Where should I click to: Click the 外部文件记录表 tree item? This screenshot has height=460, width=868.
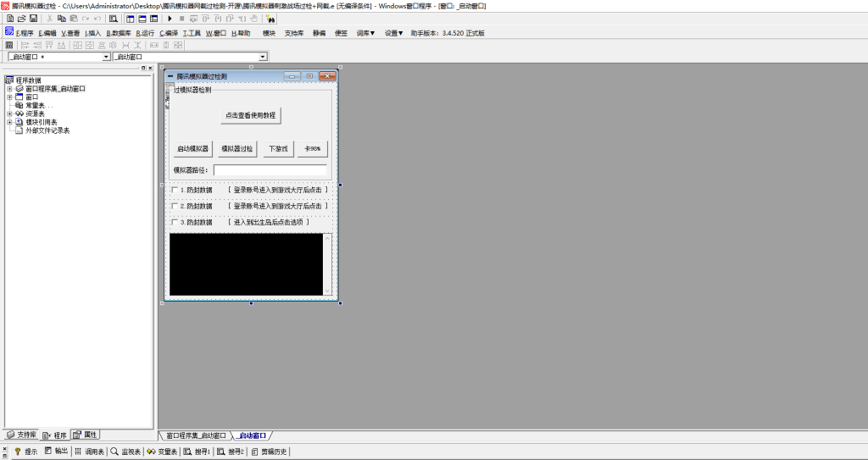click(47, 130)
